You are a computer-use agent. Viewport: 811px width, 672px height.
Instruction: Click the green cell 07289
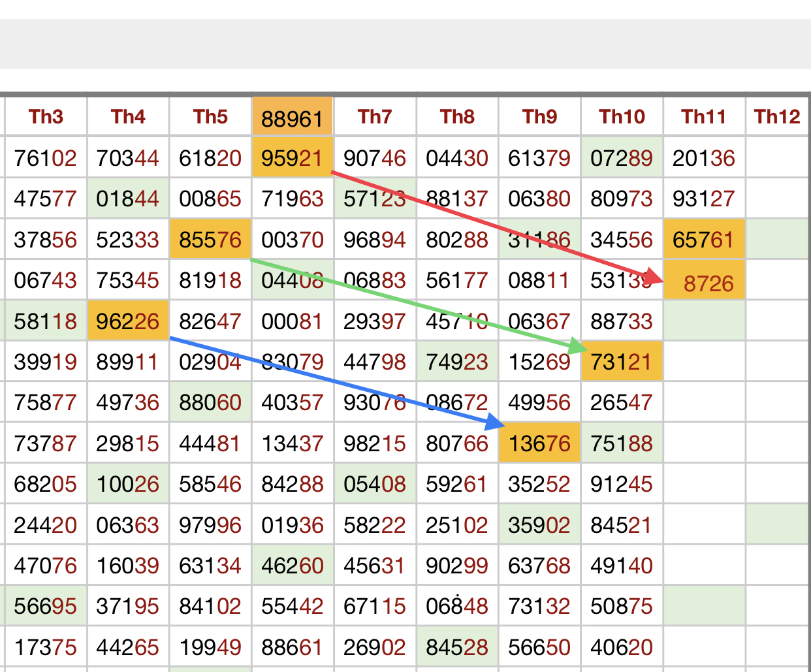622,157
